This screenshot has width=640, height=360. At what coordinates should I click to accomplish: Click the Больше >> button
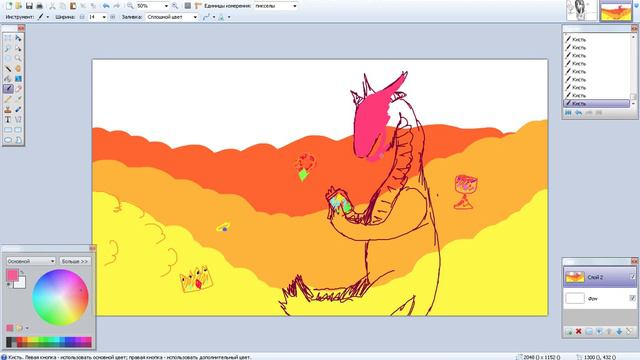[75, 261]
